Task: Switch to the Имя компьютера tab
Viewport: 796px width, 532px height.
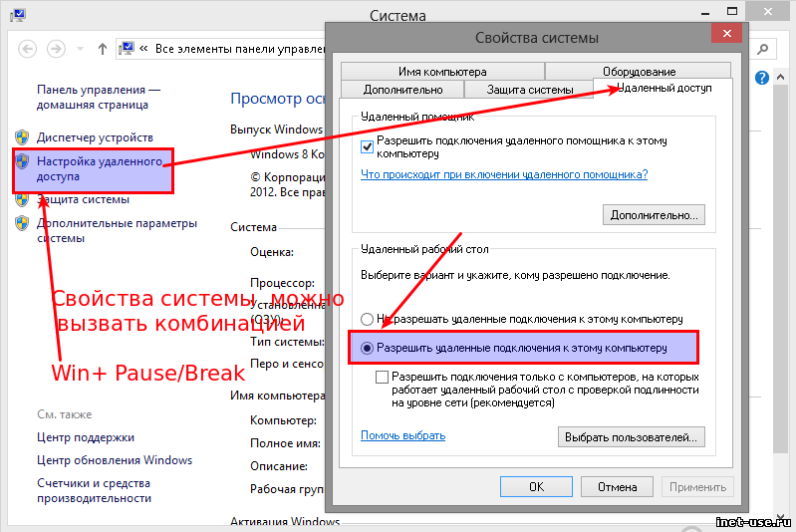Action: coord(442,71)
